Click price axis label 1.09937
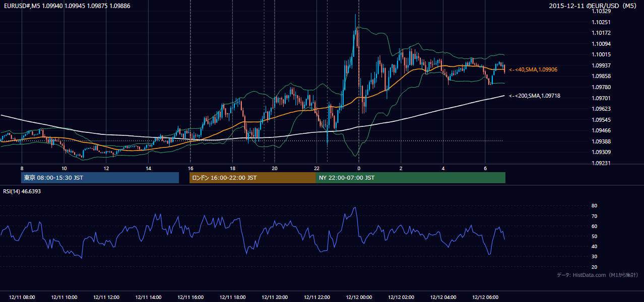Screen dimensions: 644x302 [602, 65]
